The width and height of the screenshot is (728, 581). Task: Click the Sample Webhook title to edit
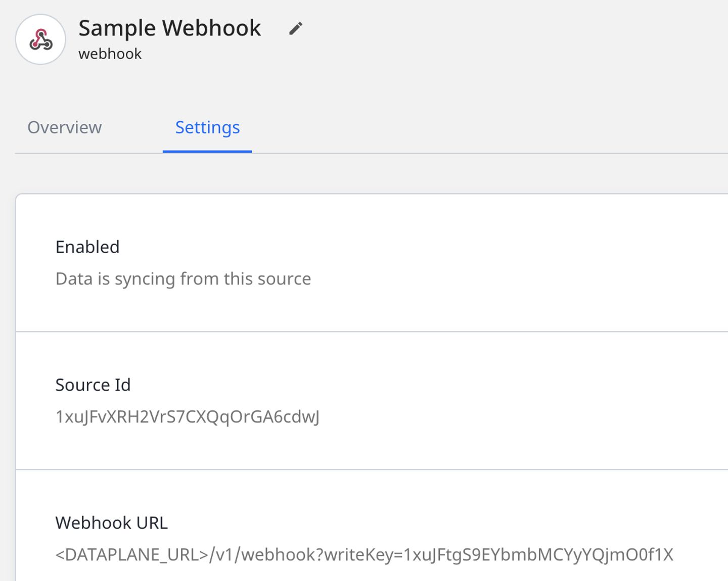[169, 28]
